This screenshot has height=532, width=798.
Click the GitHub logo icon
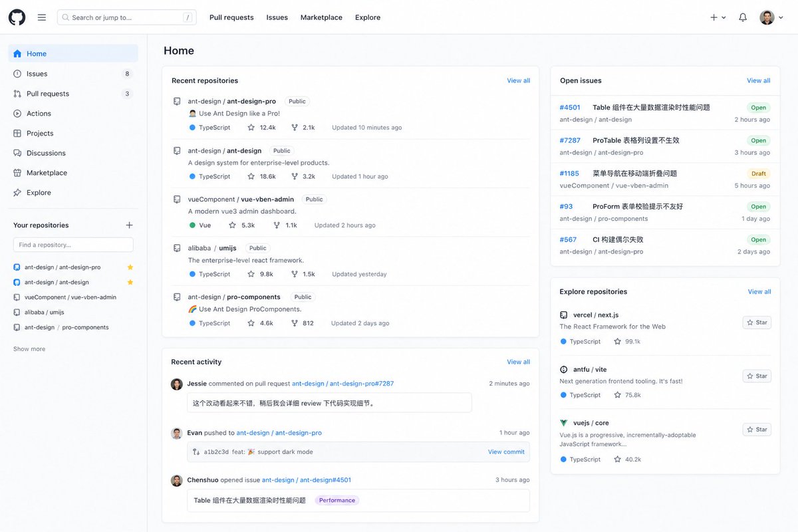coord(17,17)
